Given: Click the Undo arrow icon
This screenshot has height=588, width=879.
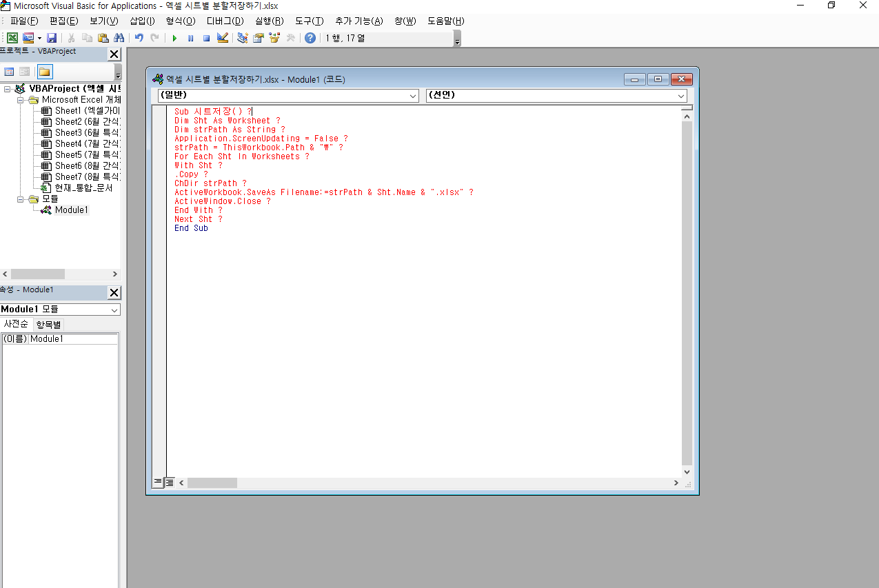Looking at the screenshot, I should click(x=139, y=38).
